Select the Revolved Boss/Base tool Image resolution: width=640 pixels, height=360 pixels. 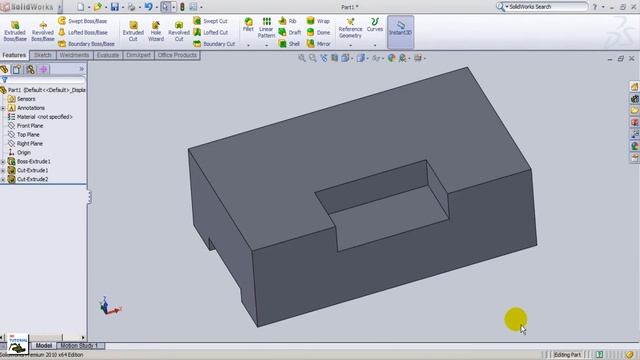coord(43,31)
